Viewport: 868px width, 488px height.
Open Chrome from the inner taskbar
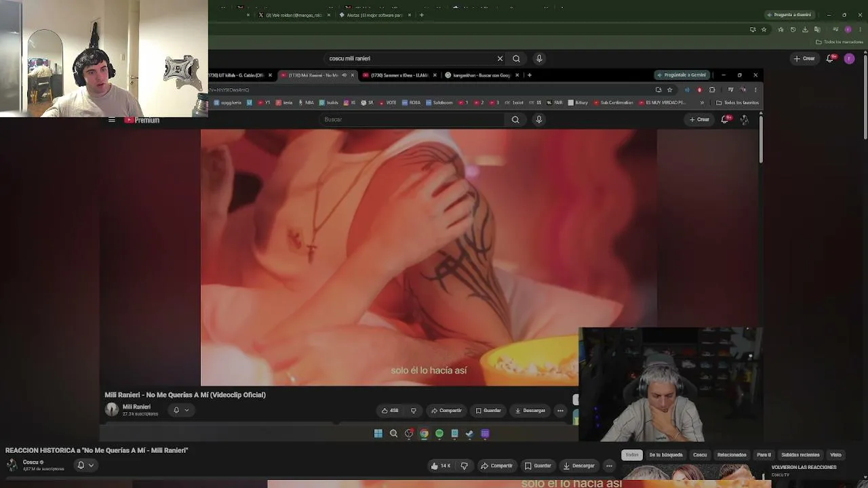[424, 434]
